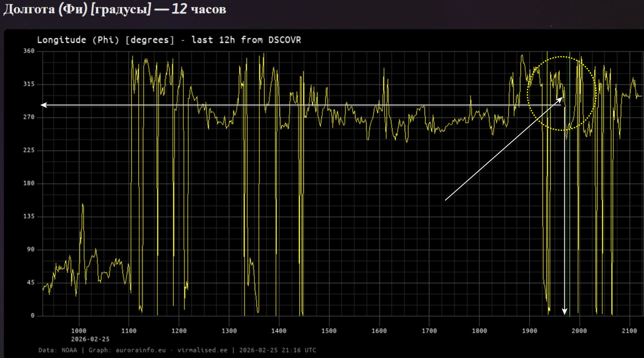644x358 pixels.
Task: Click the 1500 time tick label
Action: (x=329, y=331)
